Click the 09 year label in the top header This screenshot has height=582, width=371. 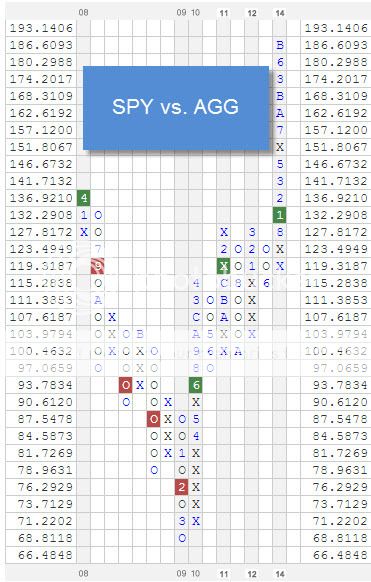coord(181,13)
